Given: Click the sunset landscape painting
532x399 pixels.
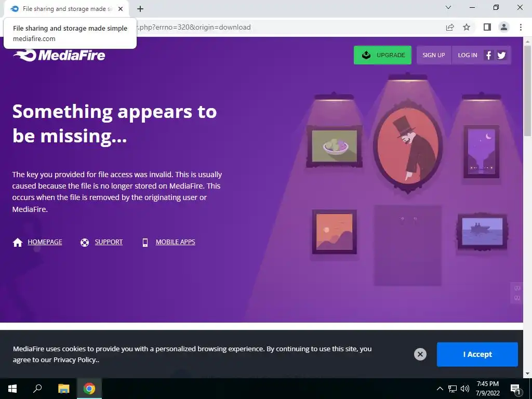Looking at the screenshot, I should [x=335, y=232].
